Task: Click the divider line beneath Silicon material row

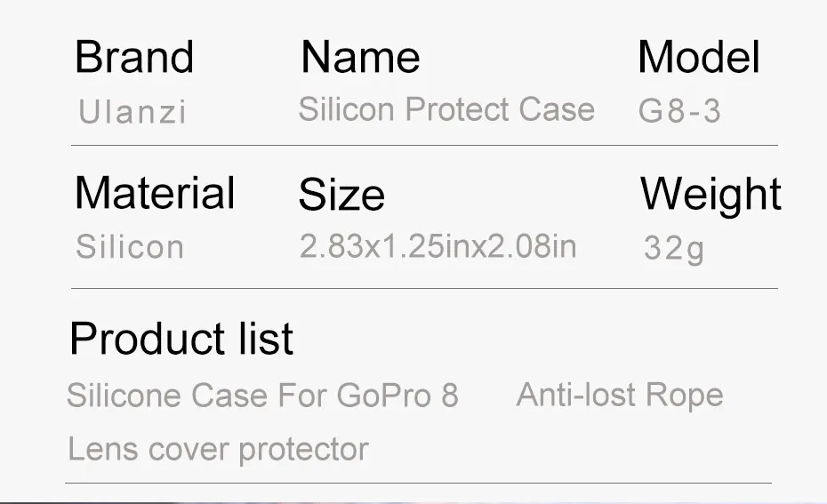Action: tap(424, 288)
